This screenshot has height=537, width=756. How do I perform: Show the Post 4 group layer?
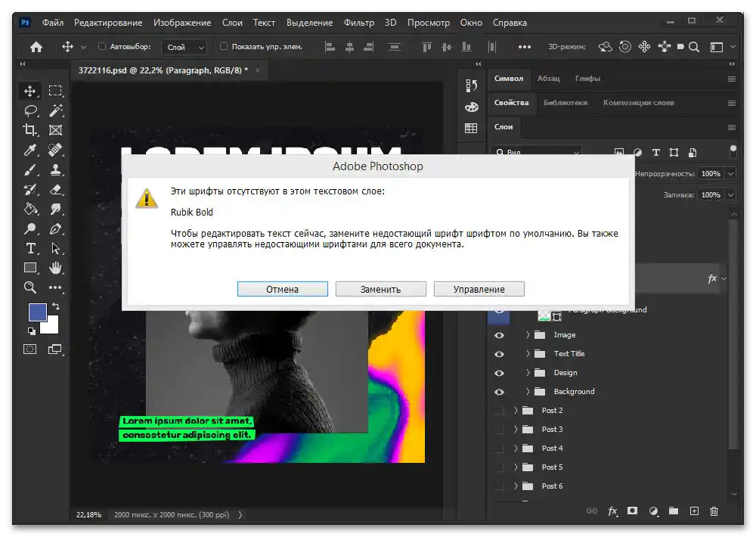pyautogui.click(x=500, y=449)
